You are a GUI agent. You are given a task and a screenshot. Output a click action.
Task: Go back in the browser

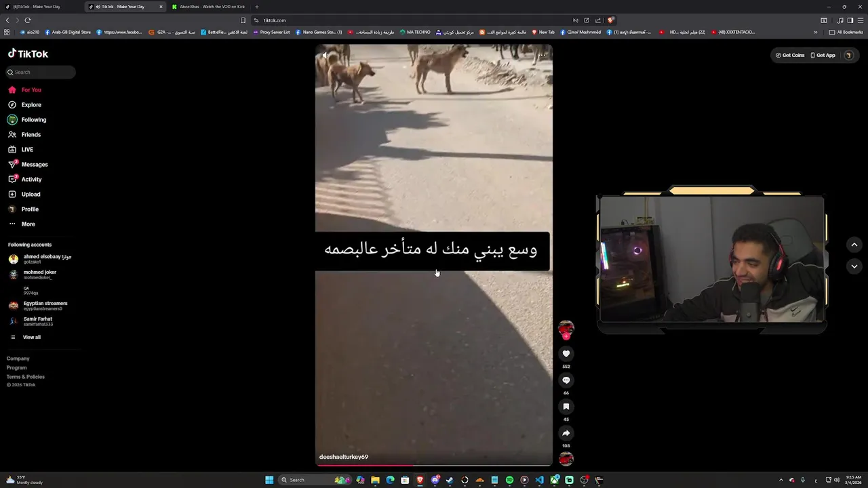click(x=7, y=20)
